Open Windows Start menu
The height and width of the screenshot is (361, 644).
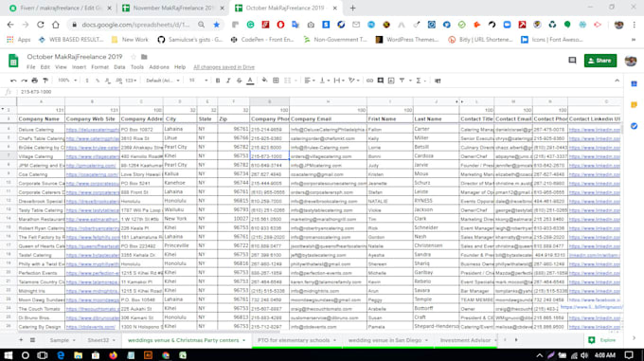[9, 354]
